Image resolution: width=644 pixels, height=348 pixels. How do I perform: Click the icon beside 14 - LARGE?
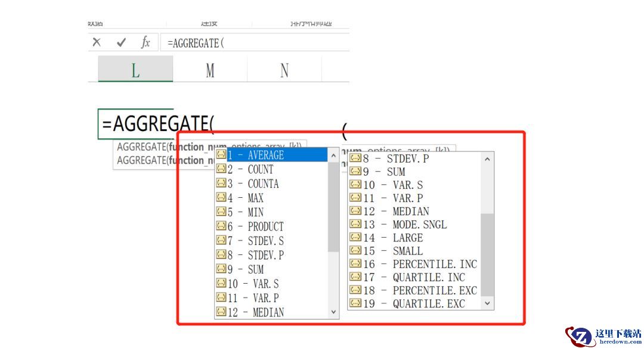pos(355,237)
